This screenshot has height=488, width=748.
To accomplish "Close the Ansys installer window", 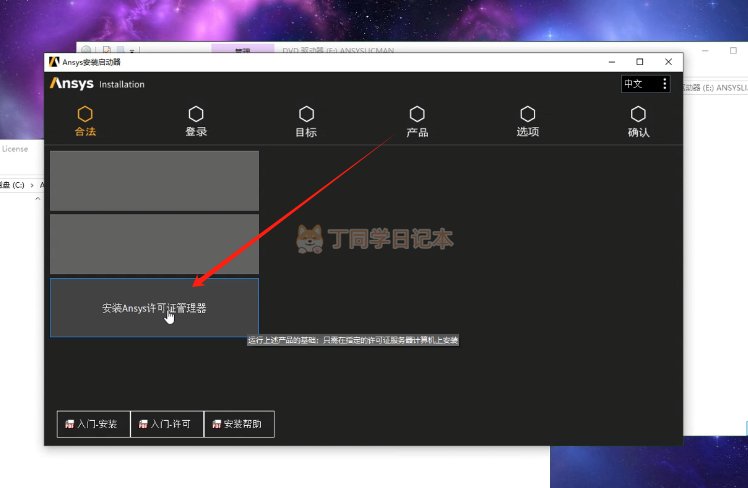I will pos(668,62).
